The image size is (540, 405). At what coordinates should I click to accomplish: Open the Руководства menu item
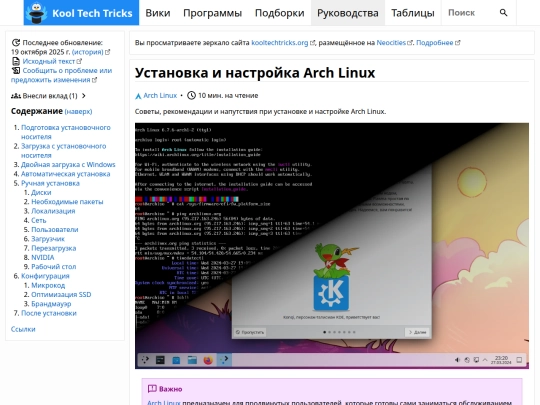coord(348,13)
